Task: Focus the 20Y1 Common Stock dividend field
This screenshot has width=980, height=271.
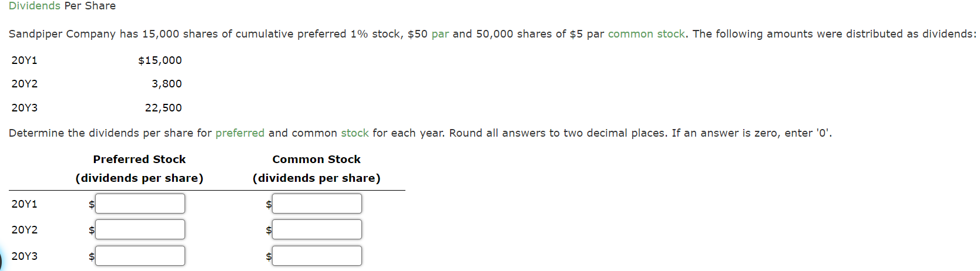Action: (317, 204)
